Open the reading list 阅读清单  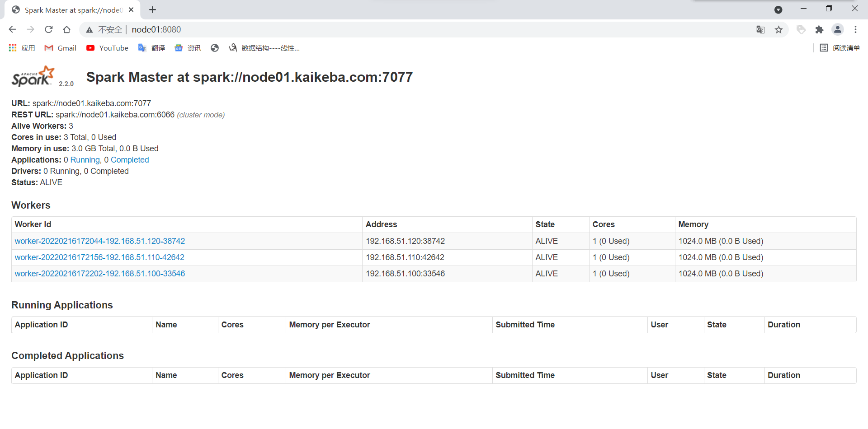coord(840,48)
